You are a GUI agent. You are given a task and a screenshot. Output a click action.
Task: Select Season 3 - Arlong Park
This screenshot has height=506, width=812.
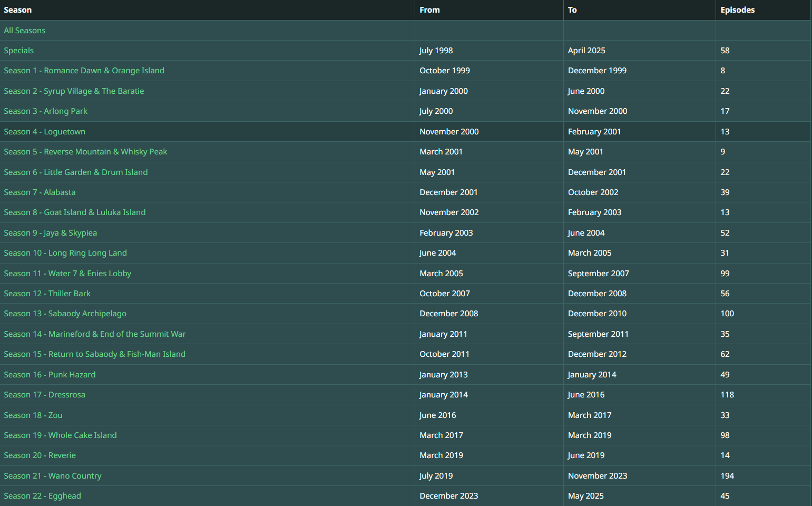[x=46, y=111]
